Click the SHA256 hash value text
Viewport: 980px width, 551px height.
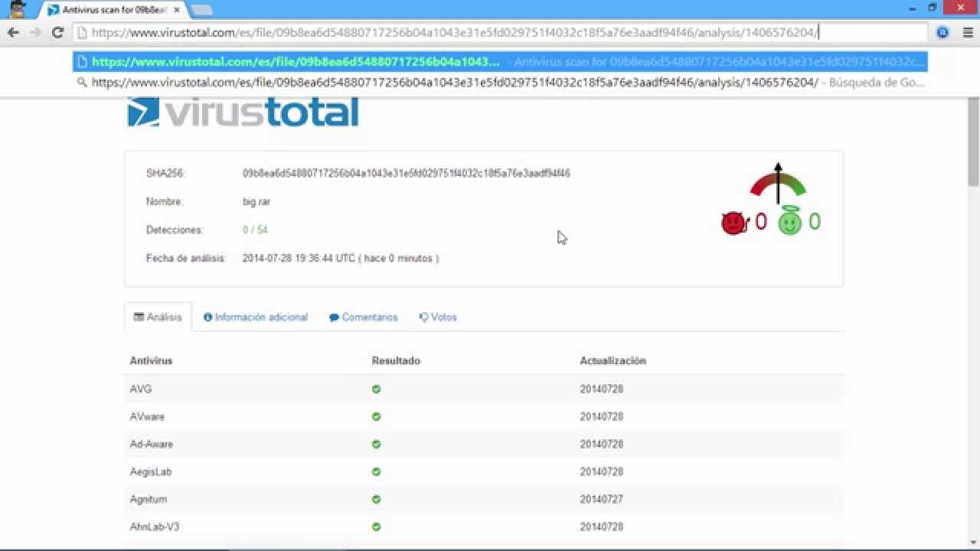click(x=407, y=174)
